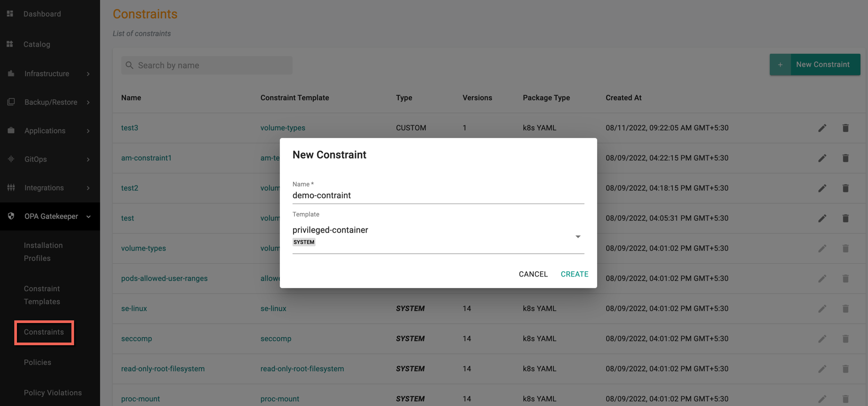
Task: Collapse the OPA Gatekeeper menu chevron
Action: [x=88, y=217]
